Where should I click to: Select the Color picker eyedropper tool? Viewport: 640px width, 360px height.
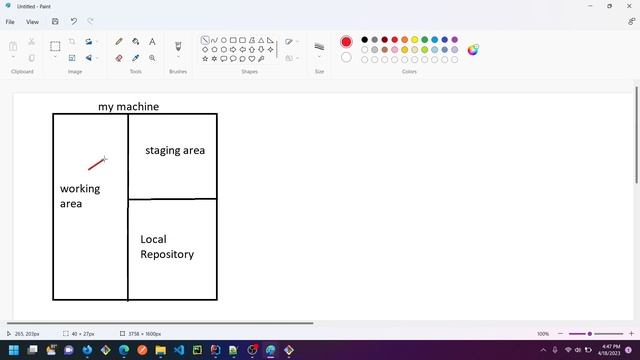pos(136,58)
